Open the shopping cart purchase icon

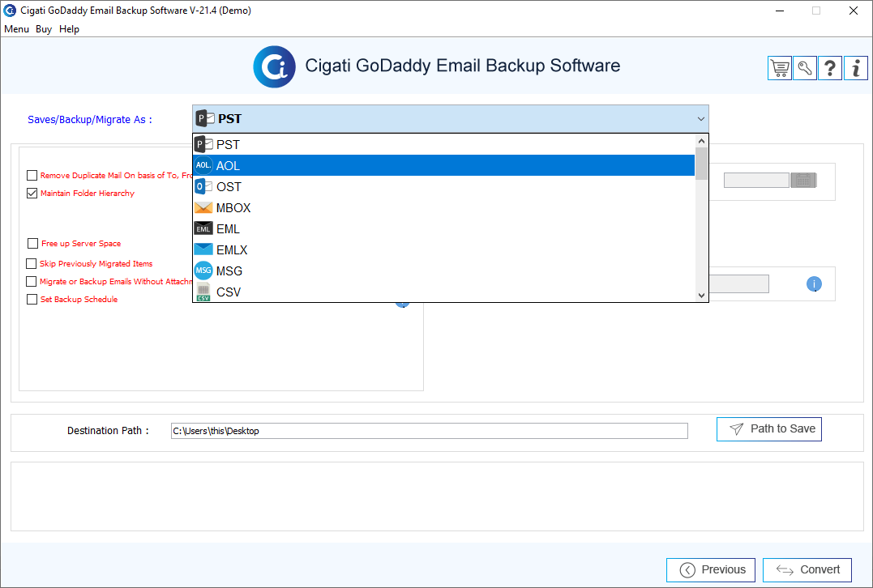(780, 68)
